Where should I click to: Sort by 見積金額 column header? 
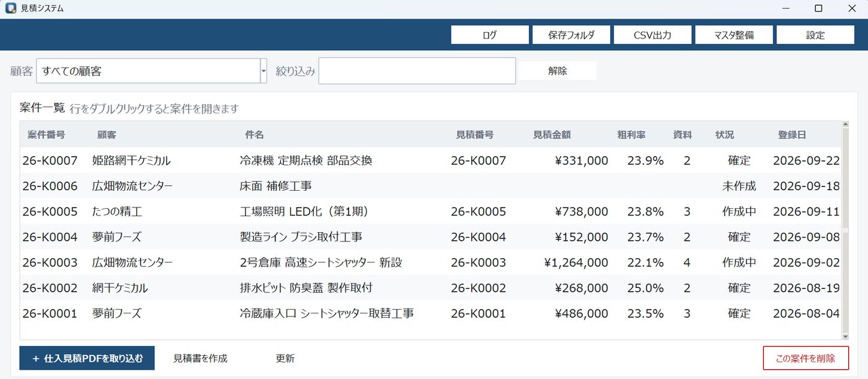click(x=552, y=134)
